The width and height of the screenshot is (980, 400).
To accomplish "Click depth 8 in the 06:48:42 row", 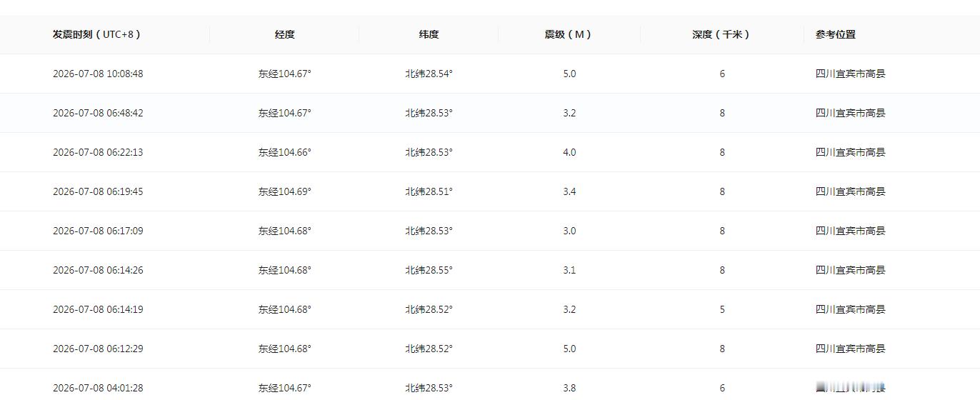I will [x=722, y=113].
